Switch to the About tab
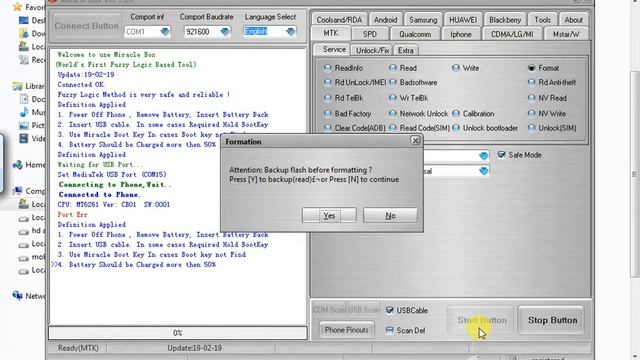The image size is (640, 360). coord(573,20)
